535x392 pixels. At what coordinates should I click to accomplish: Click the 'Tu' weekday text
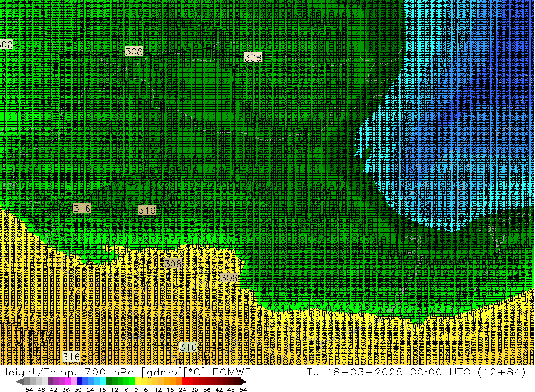(313, 372)
